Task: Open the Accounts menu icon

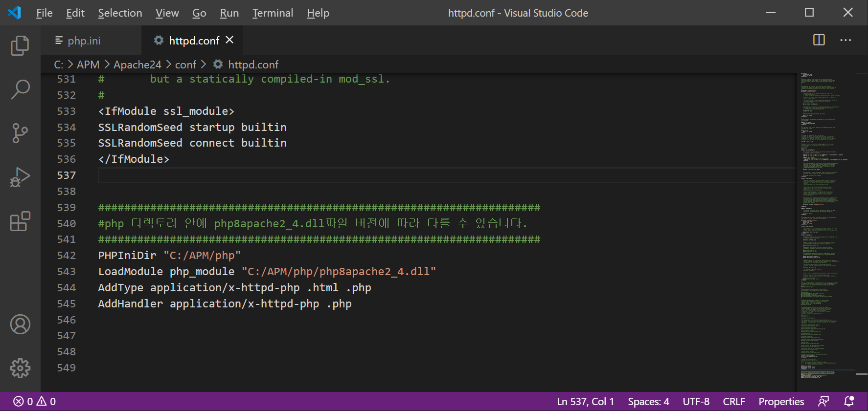Action: (x=20, y=324)
